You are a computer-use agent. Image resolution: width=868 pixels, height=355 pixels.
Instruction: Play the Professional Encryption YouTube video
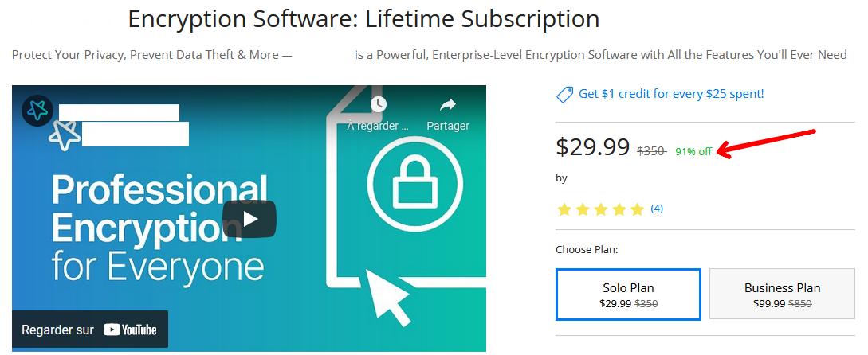pyautogui.click(x=249, y=219)
